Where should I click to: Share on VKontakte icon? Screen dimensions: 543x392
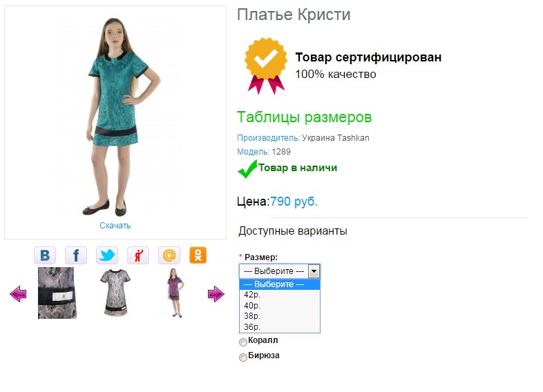(x=45, y=255)
